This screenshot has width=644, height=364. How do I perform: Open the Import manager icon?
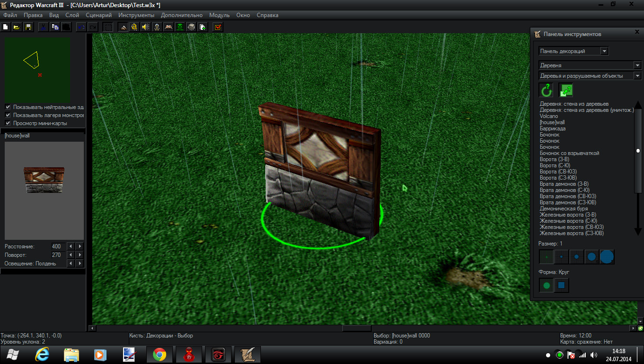pos(203,27)
